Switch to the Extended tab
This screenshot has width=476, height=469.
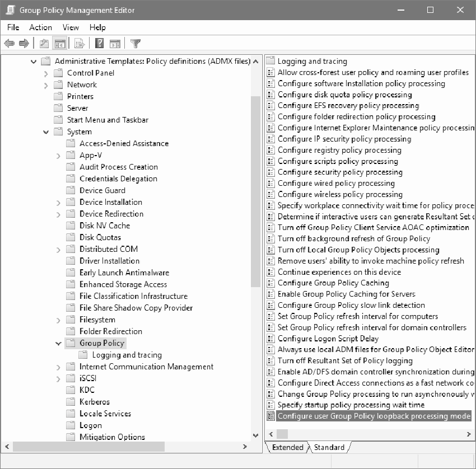point(287,447)
